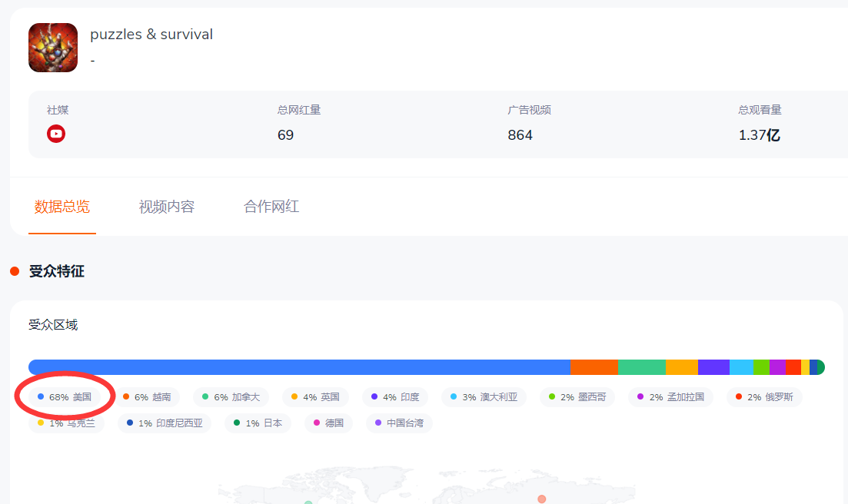Click the 总观看量 value 1.37亿

(760, 135)
